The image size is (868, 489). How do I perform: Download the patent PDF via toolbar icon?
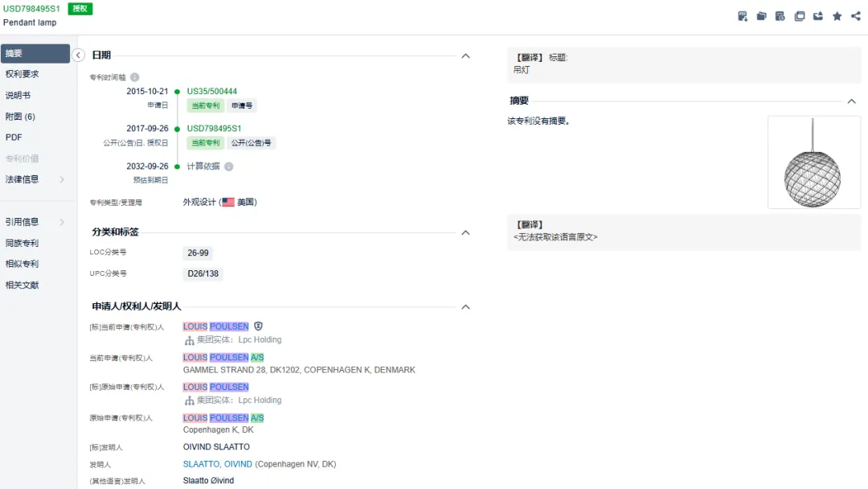click(x=743, y=16)
